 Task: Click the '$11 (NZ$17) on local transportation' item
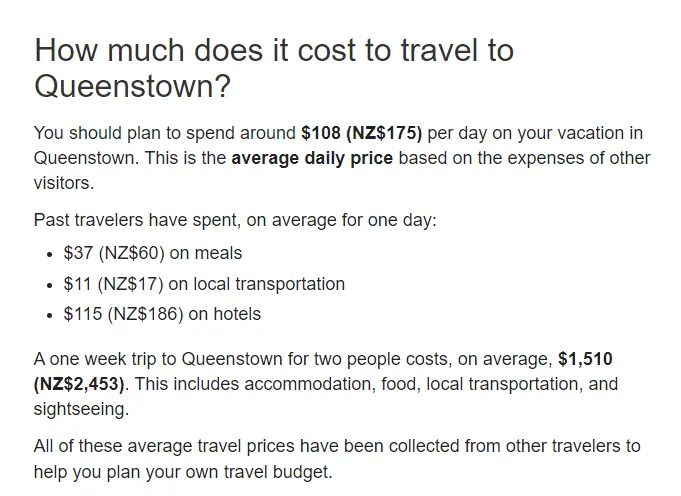(x=204, y=284)
